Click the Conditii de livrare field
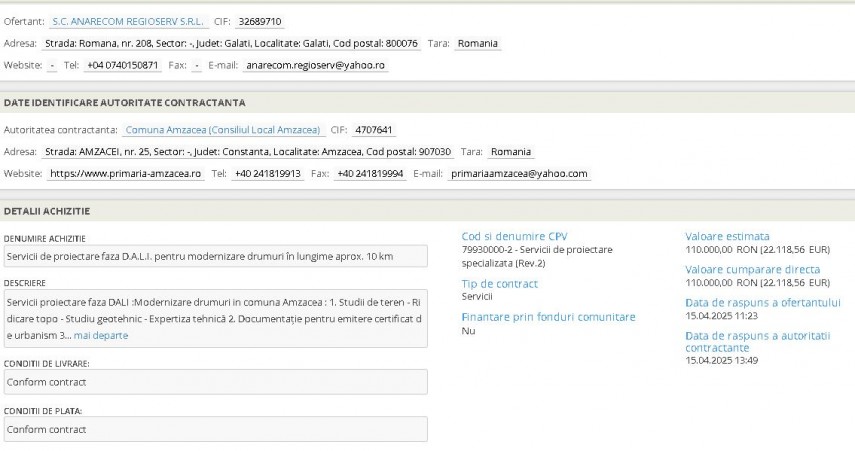 215,382
